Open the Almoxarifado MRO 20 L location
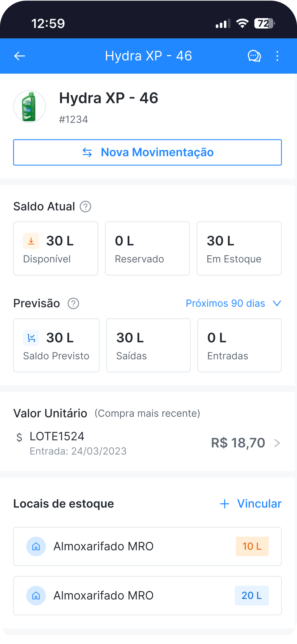The image size is (297, 644). (147, 595)
